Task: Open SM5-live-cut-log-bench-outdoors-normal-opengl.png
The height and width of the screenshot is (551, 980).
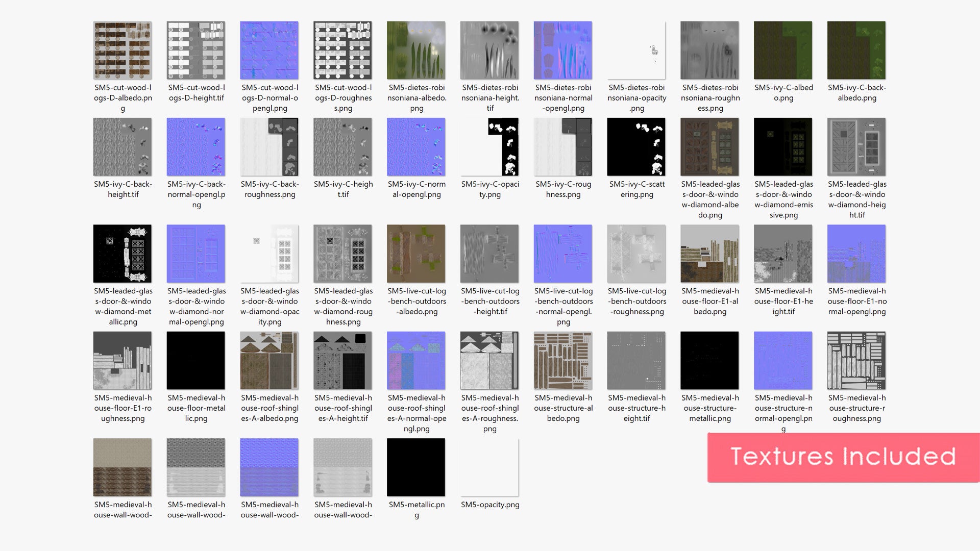Action: tap(563, 254)
